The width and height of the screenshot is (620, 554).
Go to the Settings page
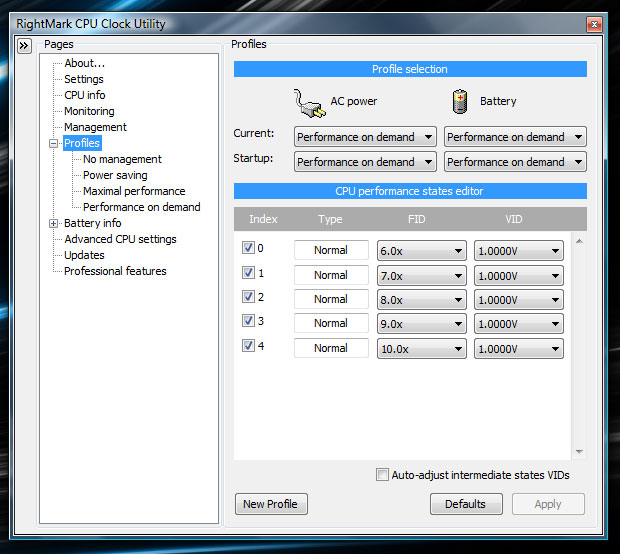[x=84, y=79]
